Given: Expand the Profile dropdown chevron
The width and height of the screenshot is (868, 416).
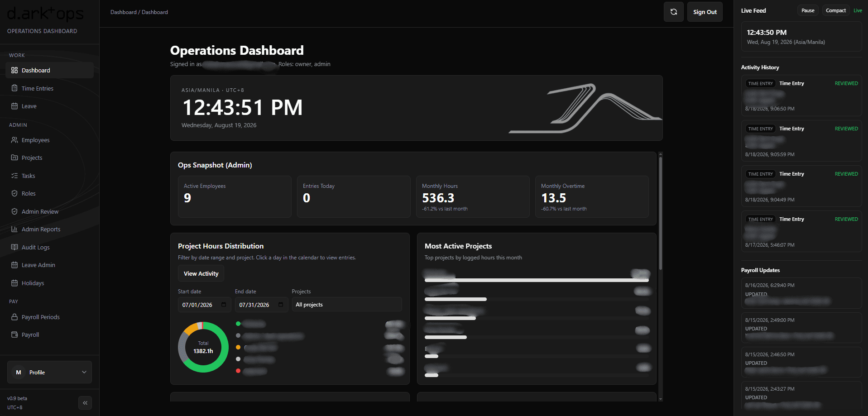Looking at the screenshot, I should point(84,372).
